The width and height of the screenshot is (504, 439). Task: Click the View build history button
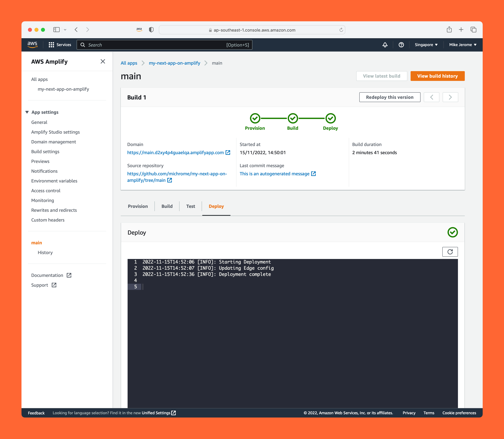click(437, 76)
